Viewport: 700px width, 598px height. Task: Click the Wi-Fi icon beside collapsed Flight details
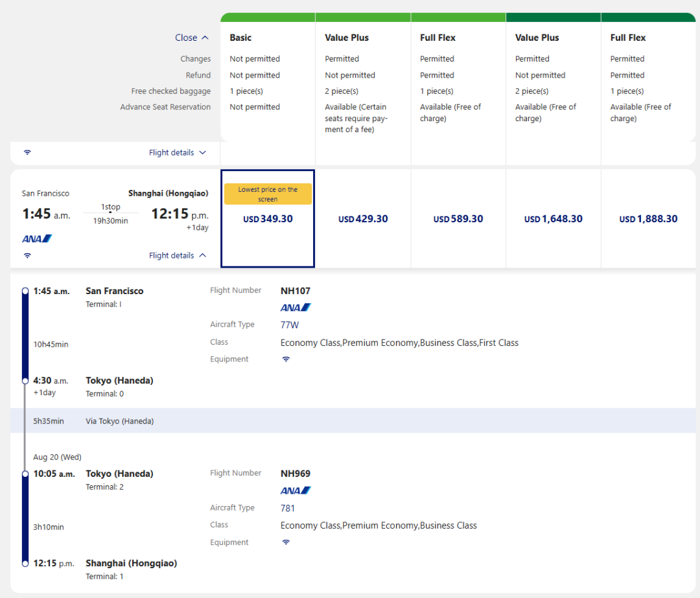[27, 153]
